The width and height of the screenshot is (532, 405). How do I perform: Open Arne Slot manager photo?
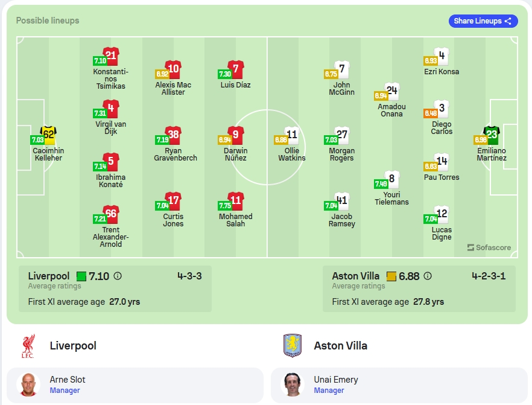click(28, 384)
